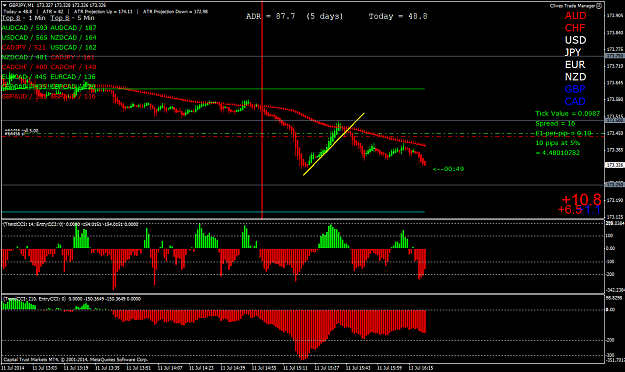Click the '11 Jul 14:55' time axis label
The width and height of the screenshot is (625, 372).
click(x=264, y=368)
